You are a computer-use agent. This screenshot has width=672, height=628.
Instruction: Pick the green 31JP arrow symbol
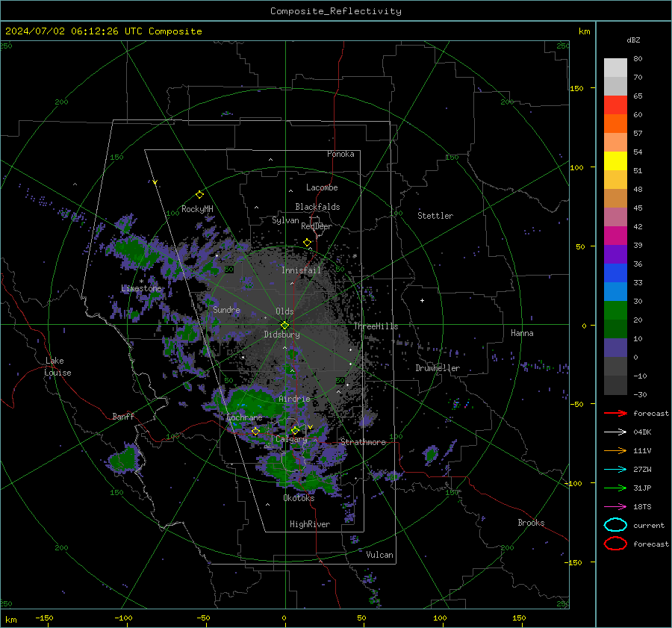[x=615, y=488]
